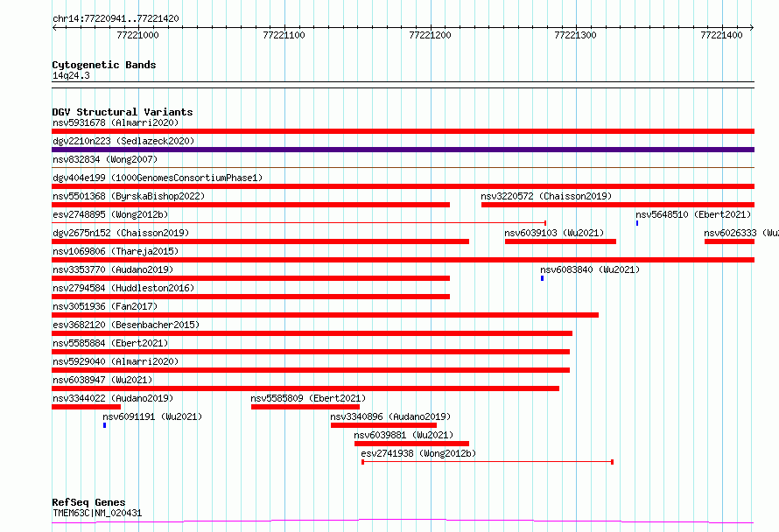Click the nsv6083840 (Wu2021) label
The image size is (779, 532).
click(x=590, y=269)
